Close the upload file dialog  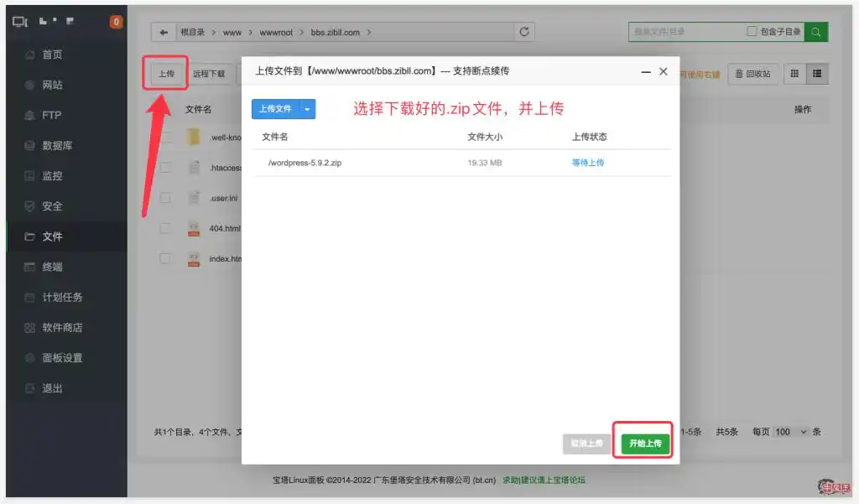click(x=664, y=72)
